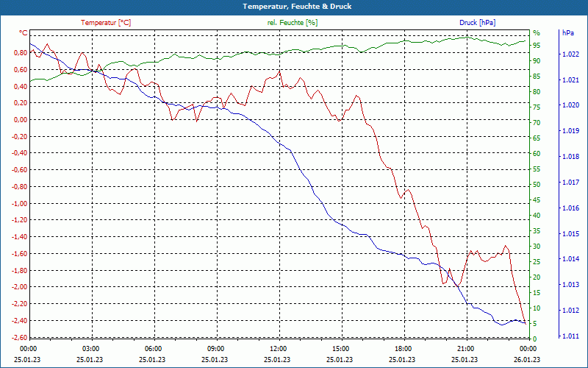
Task: Click the '21:00' time axis label
Action: tap(465, 348)
